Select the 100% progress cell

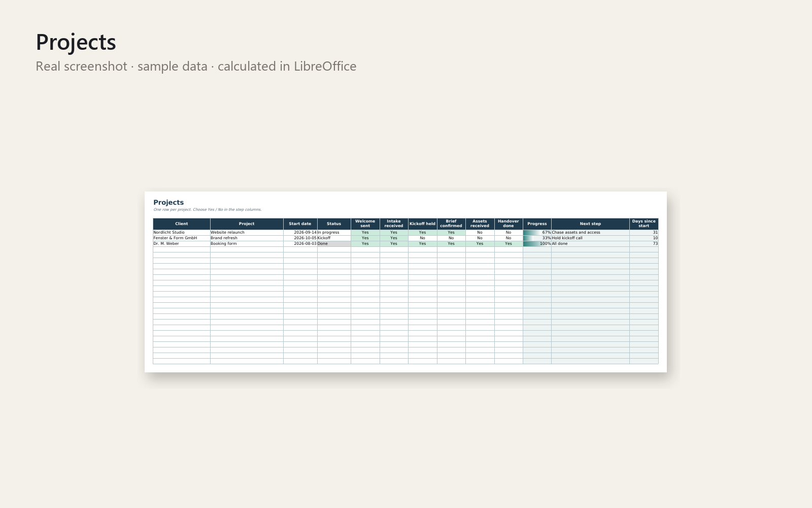click(537, 244)
